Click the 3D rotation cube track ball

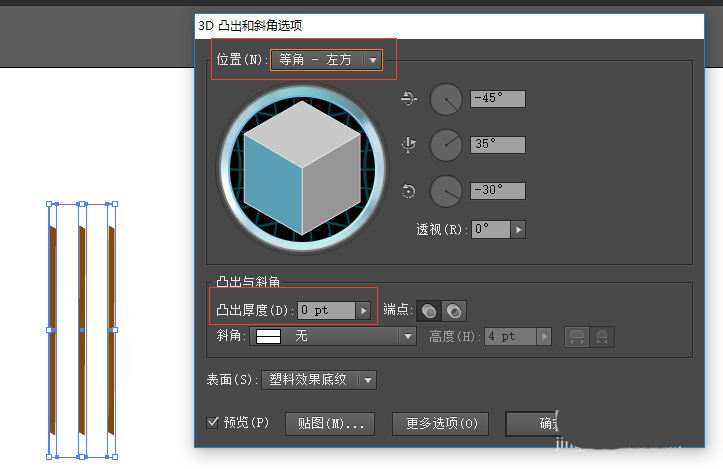[302, 168]
